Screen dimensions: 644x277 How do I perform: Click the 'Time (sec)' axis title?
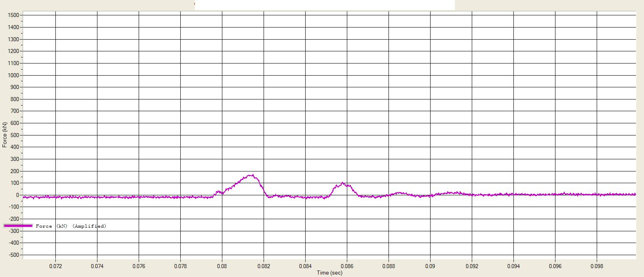click(329, 273)
